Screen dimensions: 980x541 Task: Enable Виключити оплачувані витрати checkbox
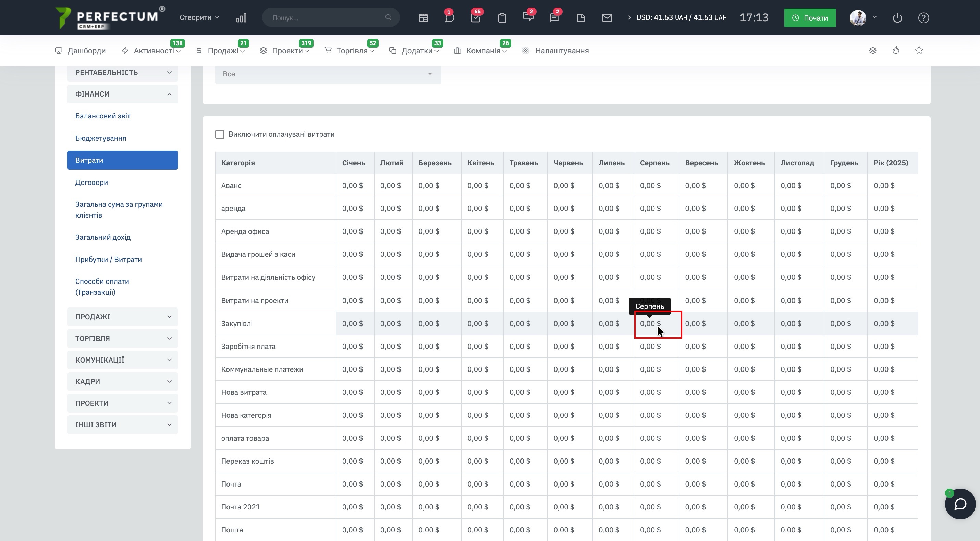coord(220,134)
